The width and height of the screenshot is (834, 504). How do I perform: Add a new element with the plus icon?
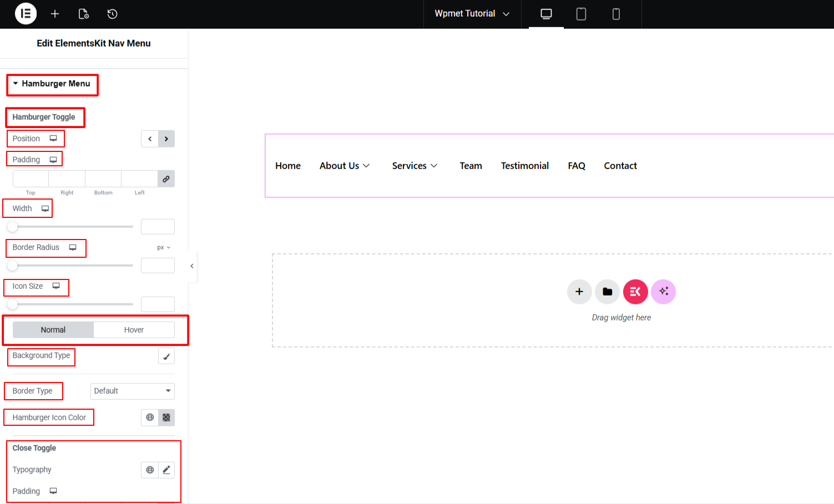tap(55, 13)
